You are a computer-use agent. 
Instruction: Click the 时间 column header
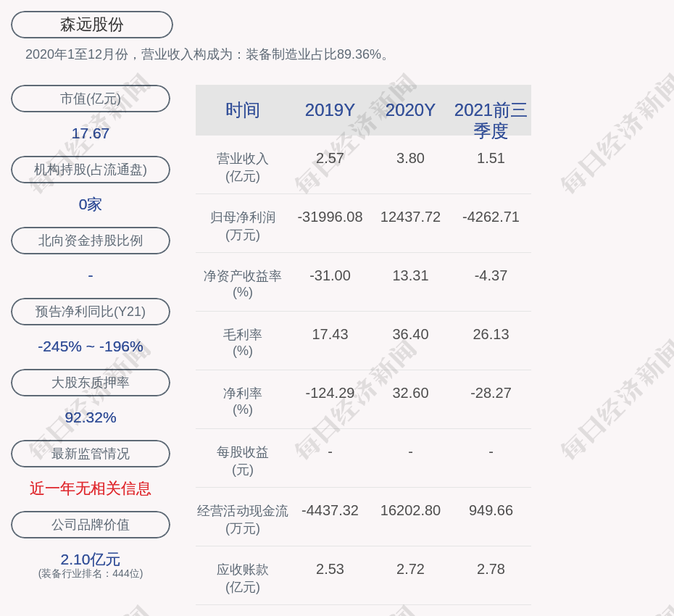243,110
